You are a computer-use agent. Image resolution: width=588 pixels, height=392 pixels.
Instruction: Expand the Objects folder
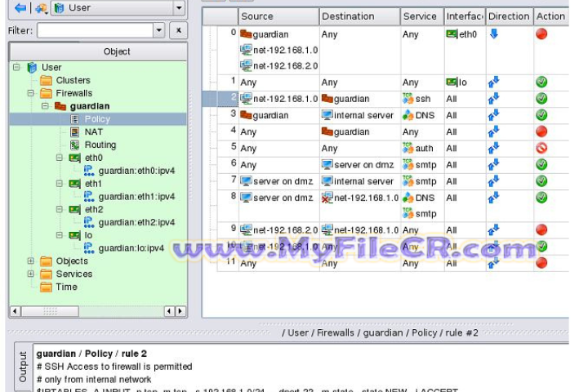pos(31,261)
